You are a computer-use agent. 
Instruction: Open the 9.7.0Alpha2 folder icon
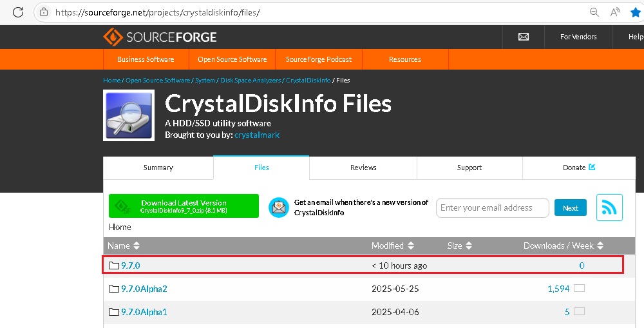114,289
